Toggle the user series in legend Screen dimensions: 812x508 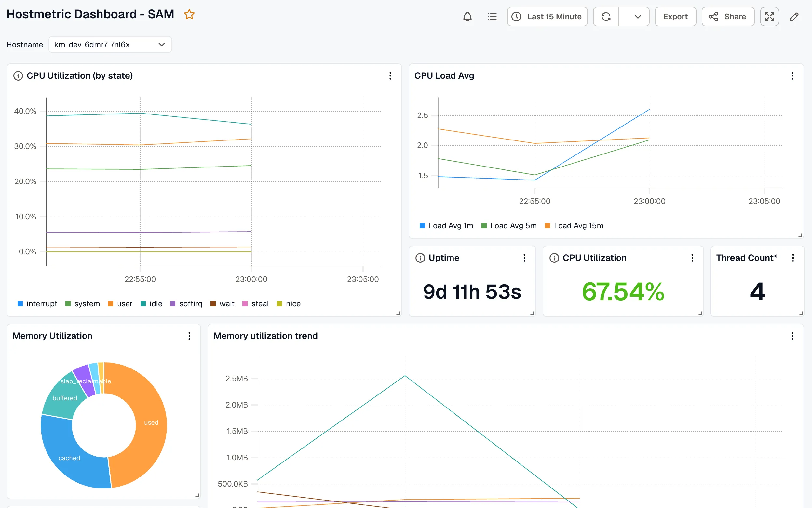(x=120, y=304)
